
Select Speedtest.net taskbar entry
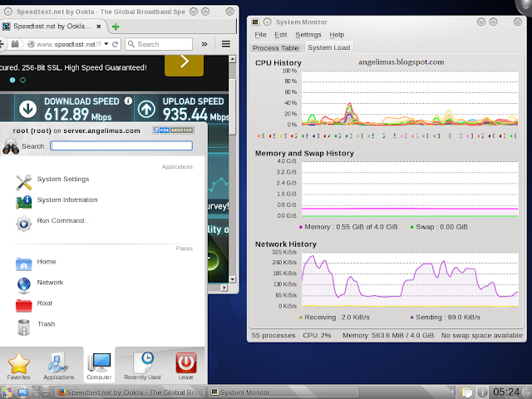[131, 392]
